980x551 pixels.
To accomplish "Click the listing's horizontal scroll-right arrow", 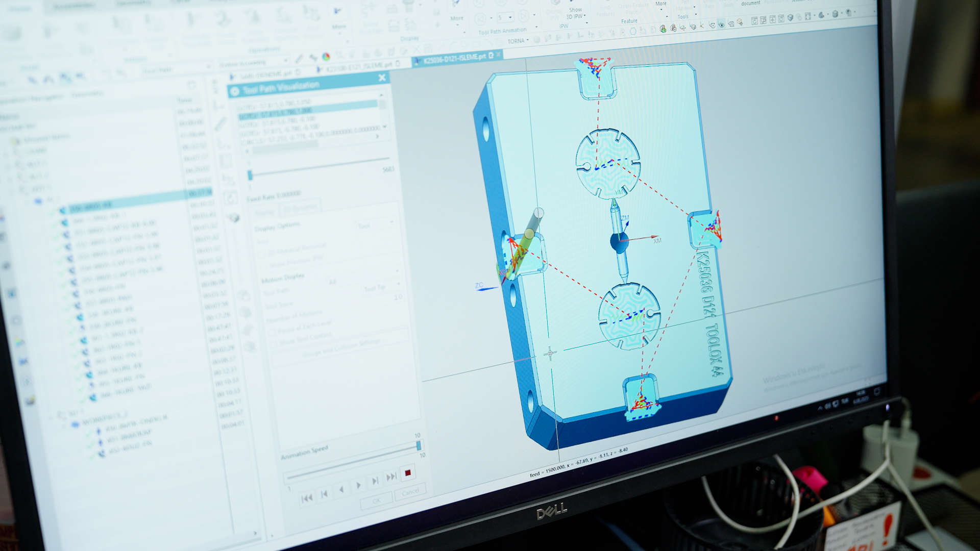I will [378, 136].
